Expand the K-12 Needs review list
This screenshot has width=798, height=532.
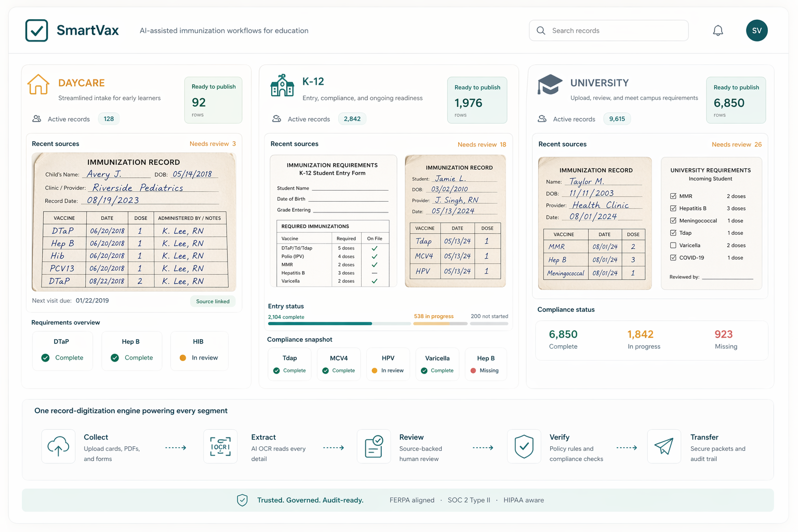coord(482,144)
